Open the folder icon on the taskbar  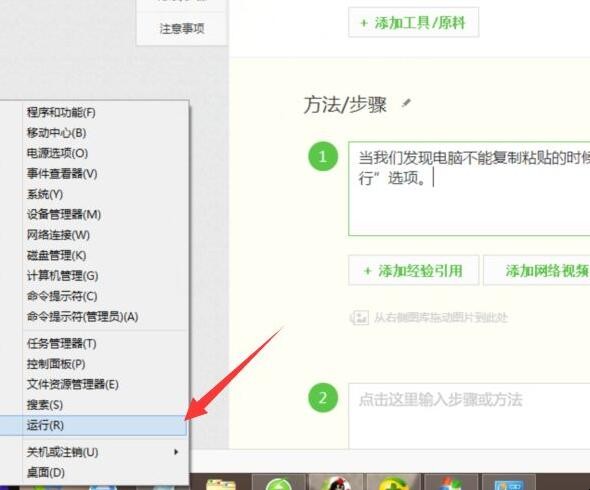[221, 484]
